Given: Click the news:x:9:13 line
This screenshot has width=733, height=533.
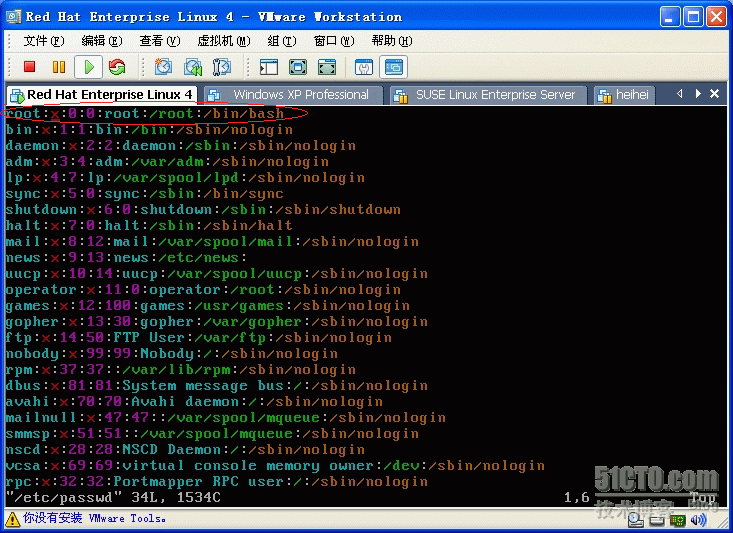Looking at the screenshot, I should pos(126,258).
